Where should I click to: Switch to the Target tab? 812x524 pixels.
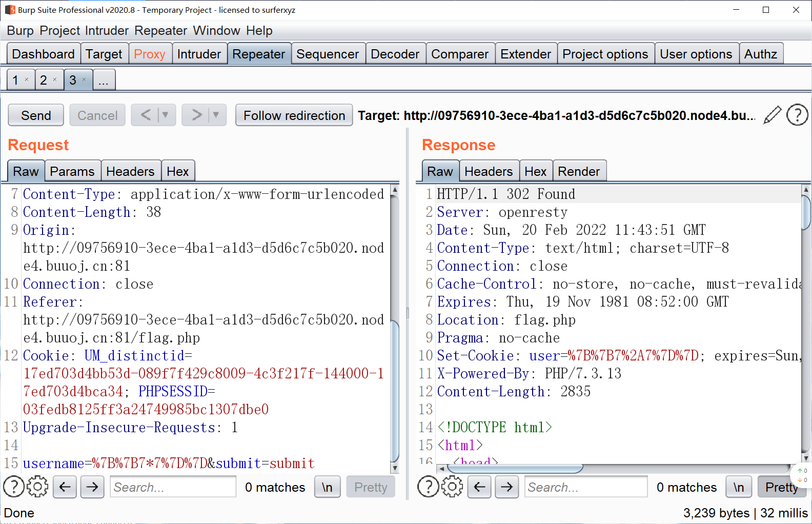point(104,54)
